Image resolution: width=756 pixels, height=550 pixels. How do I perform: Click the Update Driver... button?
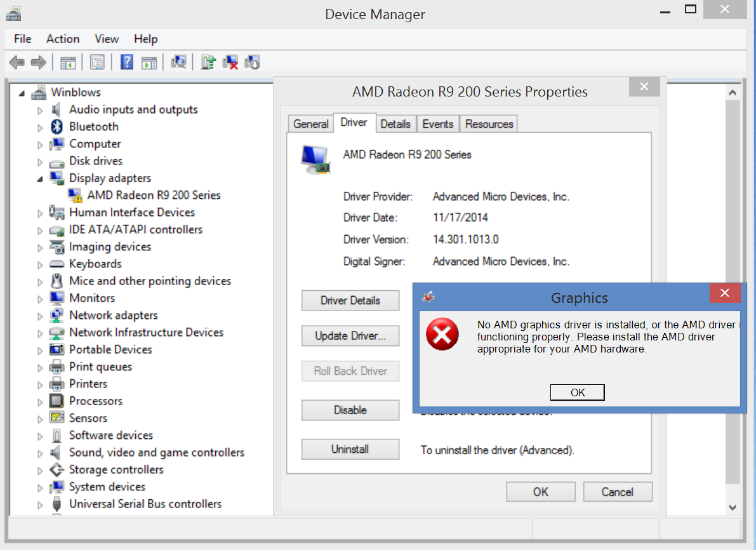click(350, 336)
